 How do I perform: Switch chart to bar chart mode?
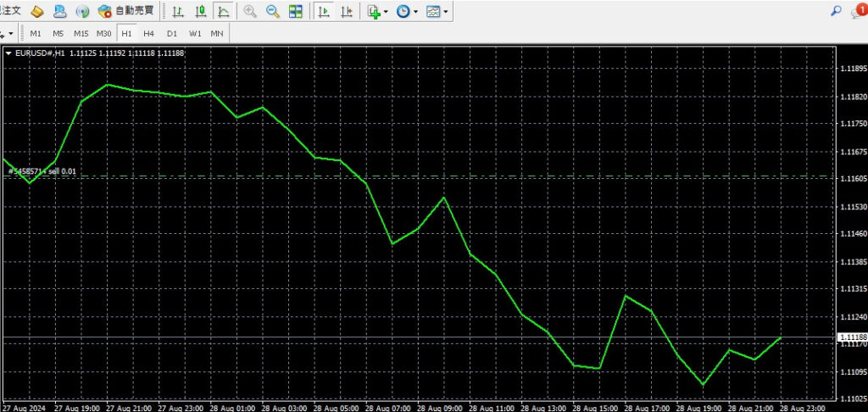[x=177, y=12]
